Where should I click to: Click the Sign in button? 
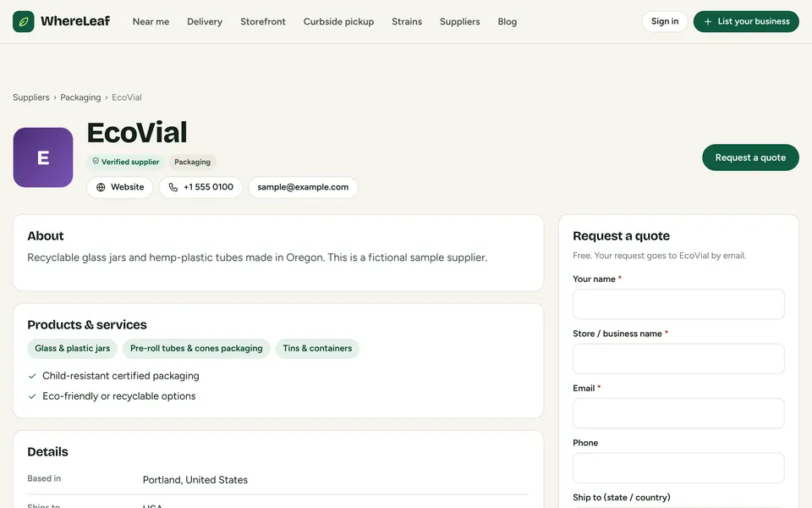tap(665, 21)
